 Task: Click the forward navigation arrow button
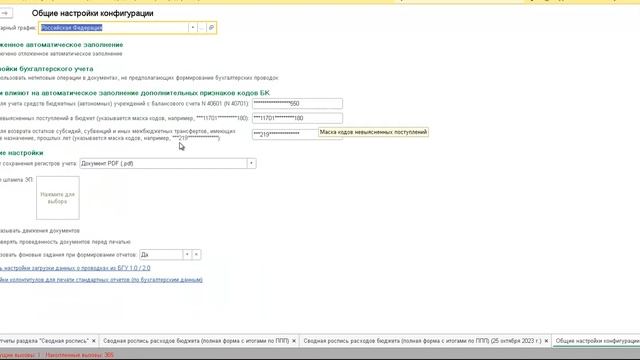click(6, 13)
